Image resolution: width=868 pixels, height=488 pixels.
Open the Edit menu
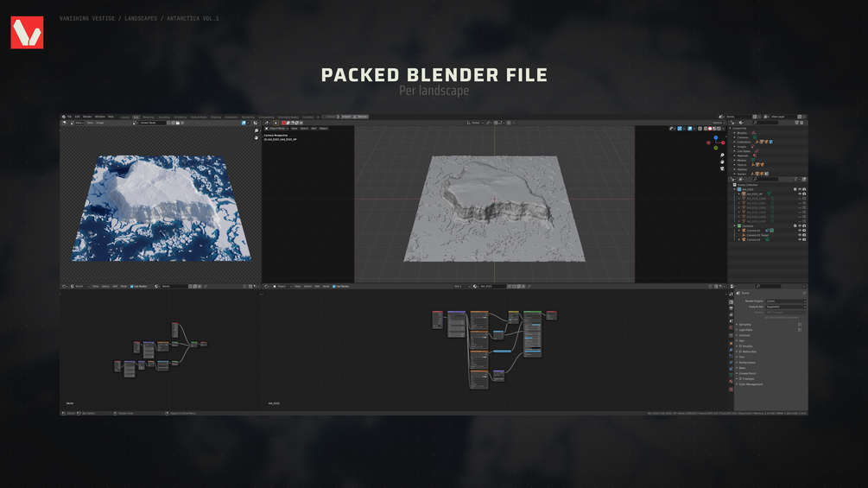click(78, 117)
